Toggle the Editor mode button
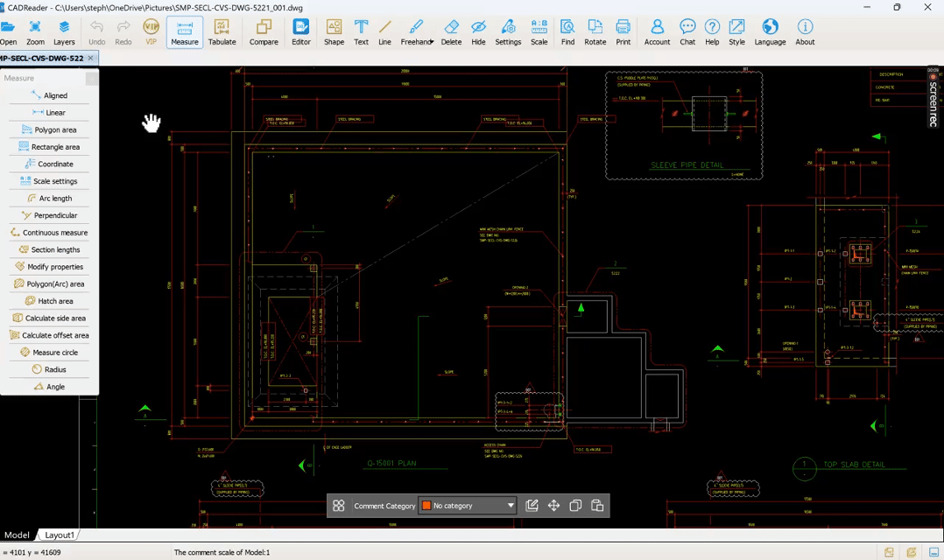The image size is (944, 560). [x=300, y=32]
